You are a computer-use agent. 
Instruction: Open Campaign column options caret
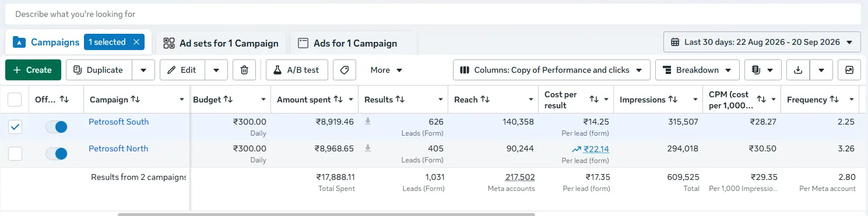[x=182, y=100]
